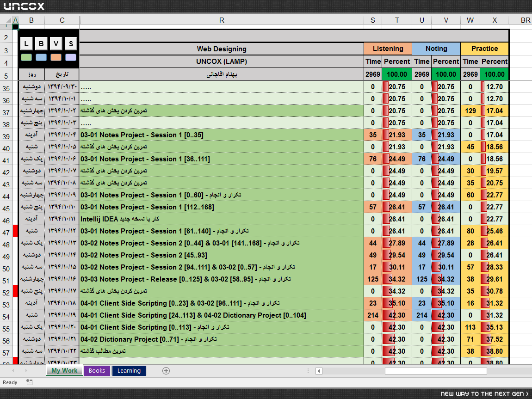Click the cell '03-01 Notes Project - Session 1 [112..168]'

tap(222, 207)
